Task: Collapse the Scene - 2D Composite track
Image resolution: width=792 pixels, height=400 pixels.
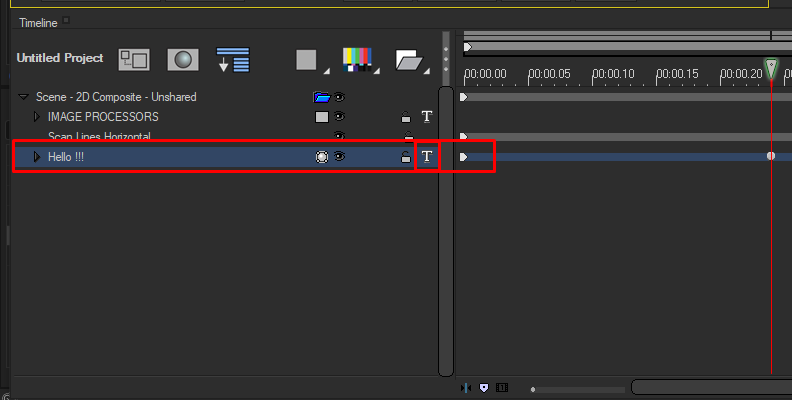Action: [23, 97]
